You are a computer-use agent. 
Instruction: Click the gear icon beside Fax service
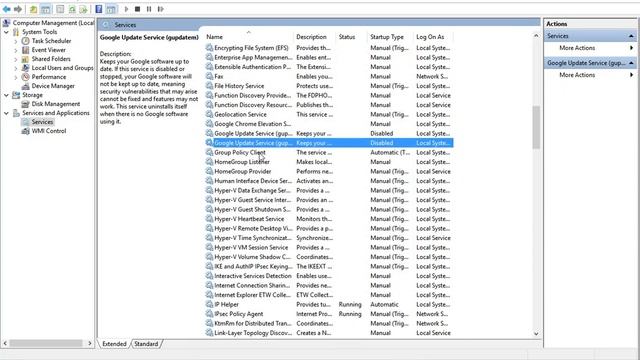coord(209,76)
